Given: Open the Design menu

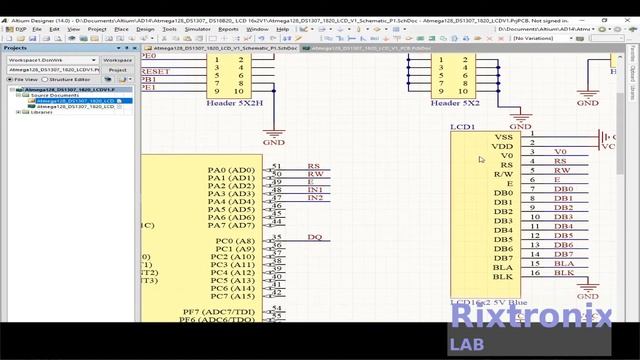Looking at the screenshot, I should coord(145,29).
